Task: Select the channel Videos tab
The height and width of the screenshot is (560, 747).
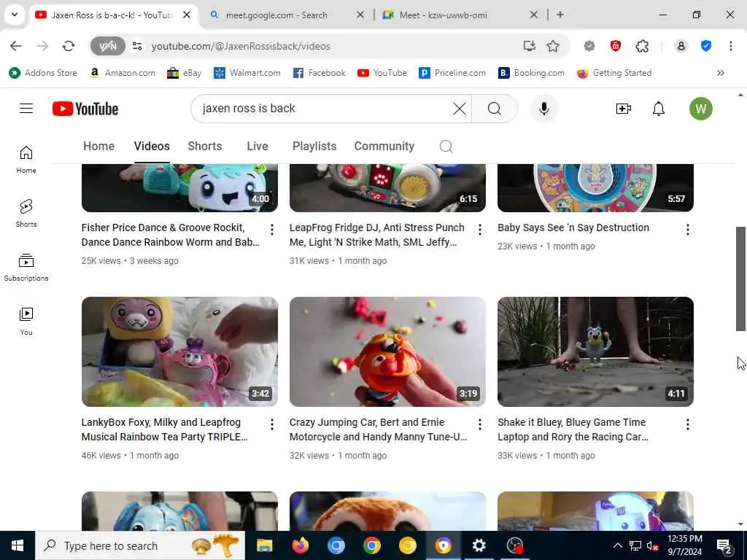Action: pyautogui.click(x=152, y=146)
